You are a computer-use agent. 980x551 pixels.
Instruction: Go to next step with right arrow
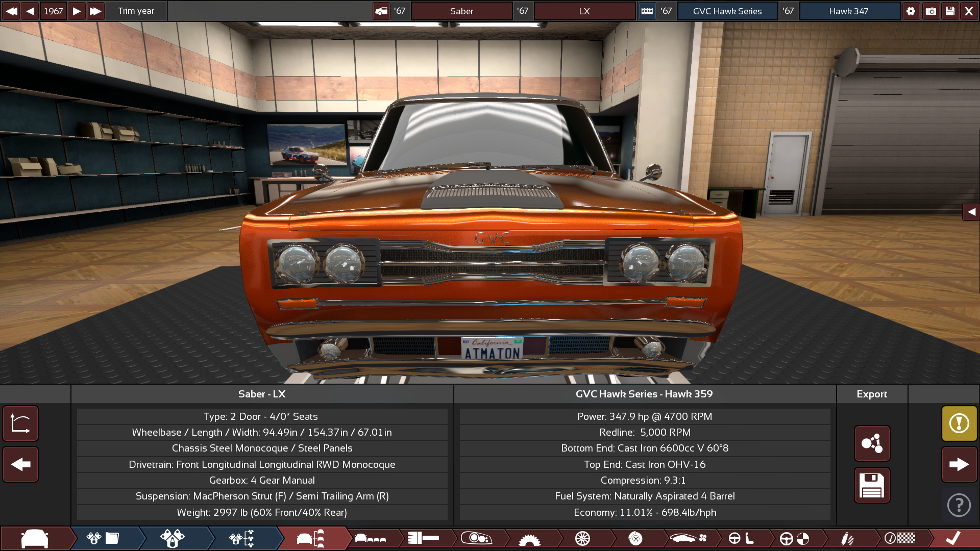[x=960, y=464]
